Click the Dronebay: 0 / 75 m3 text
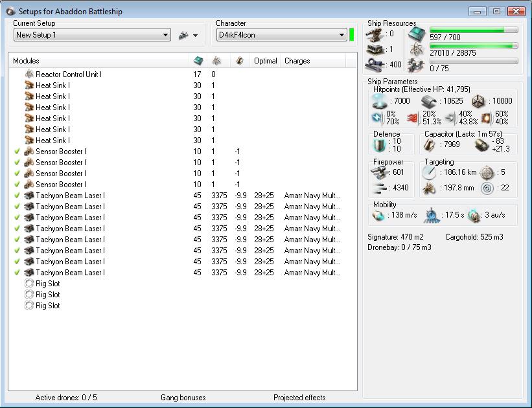This screenshot has height=408, width=532. click(x=399, y=247)
